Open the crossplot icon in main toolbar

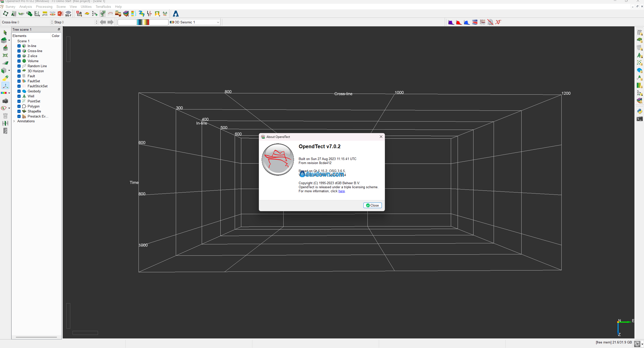pos(37,14)
